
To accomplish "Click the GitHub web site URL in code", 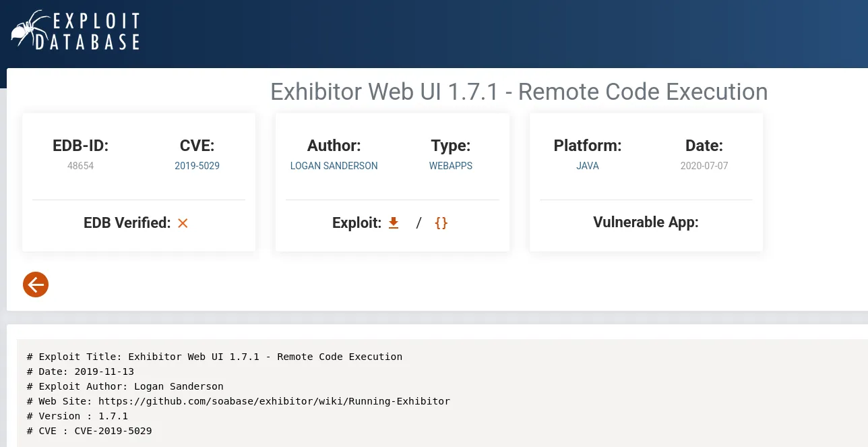I will (x=274, y=401).
